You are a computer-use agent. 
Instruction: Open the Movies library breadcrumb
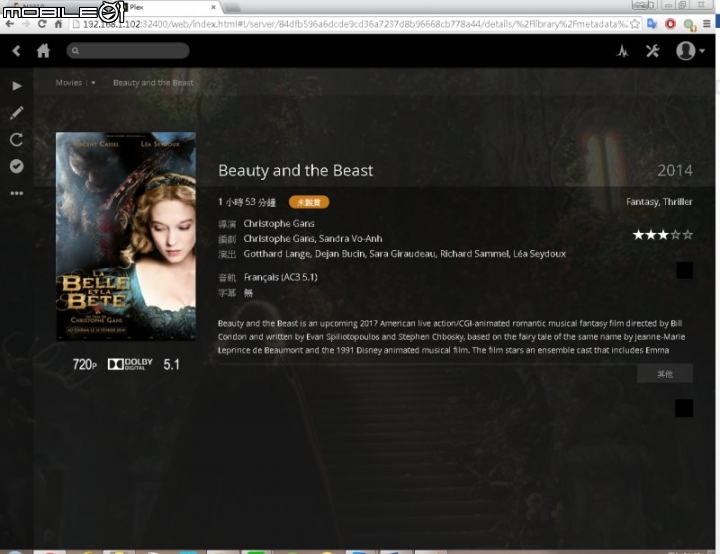[69, 83]
